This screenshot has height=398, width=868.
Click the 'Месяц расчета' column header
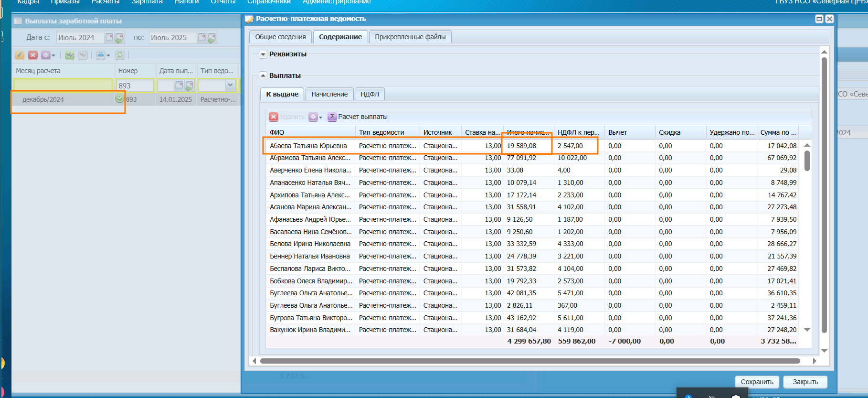pos(63,71)
